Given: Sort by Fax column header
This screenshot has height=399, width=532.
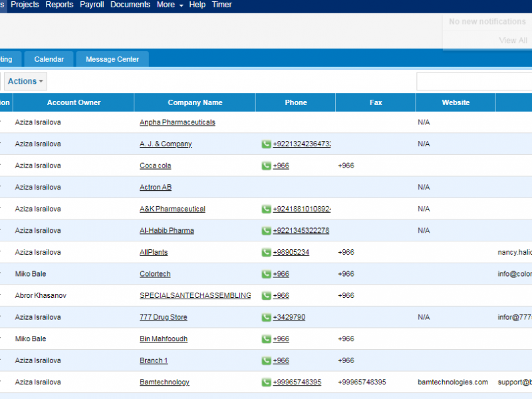Looking at the screenshot, I should click(376, 102).
